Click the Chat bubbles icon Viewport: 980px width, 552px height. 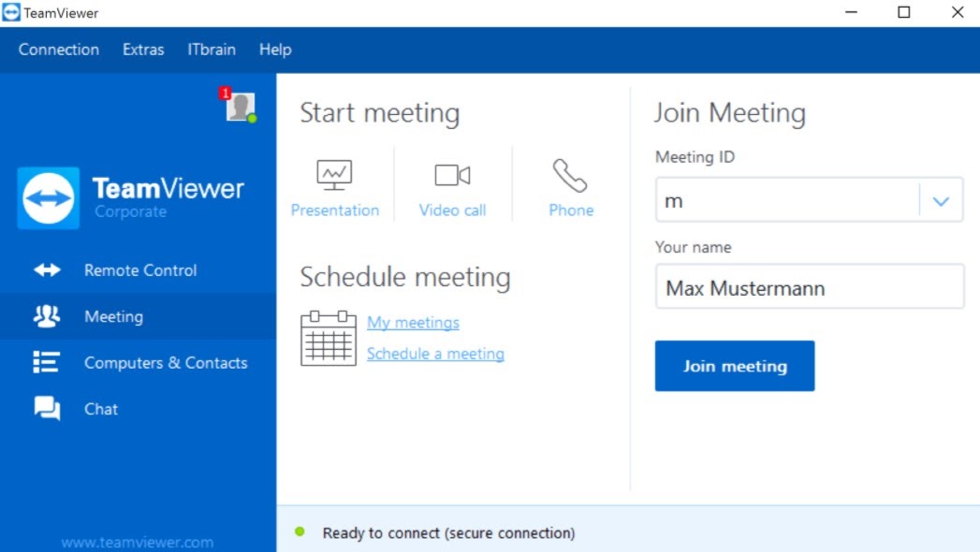tap(47, 408)
